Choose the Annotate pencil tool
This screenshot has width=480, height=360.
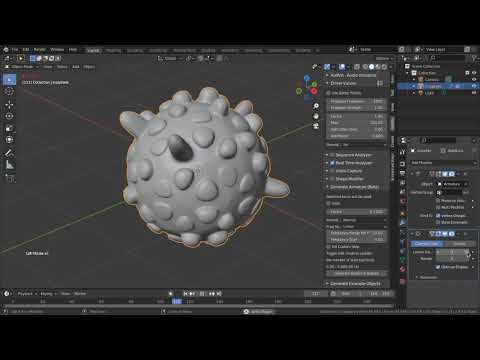9,153
